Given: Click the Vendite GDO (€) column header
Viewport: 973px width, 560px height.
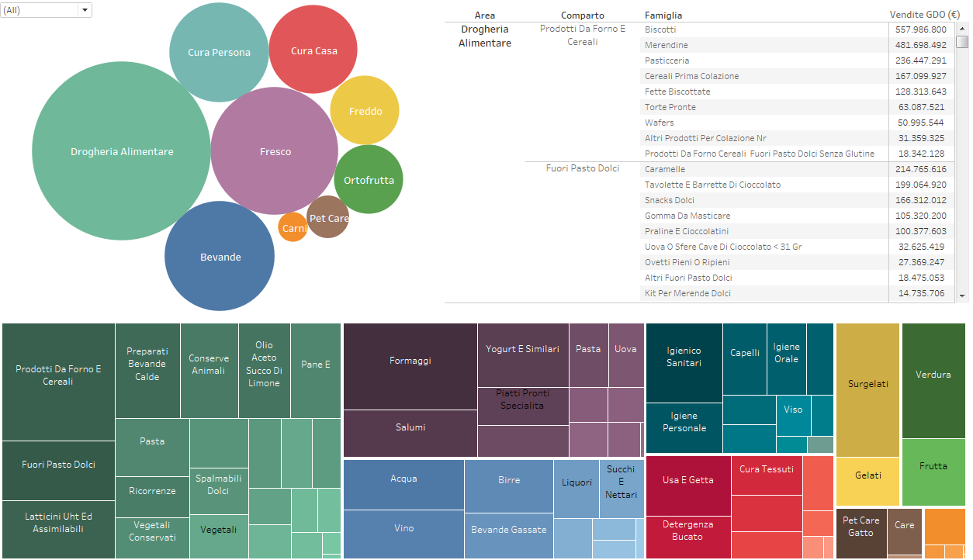Looking at the screenshot, I should click(924, 15).
